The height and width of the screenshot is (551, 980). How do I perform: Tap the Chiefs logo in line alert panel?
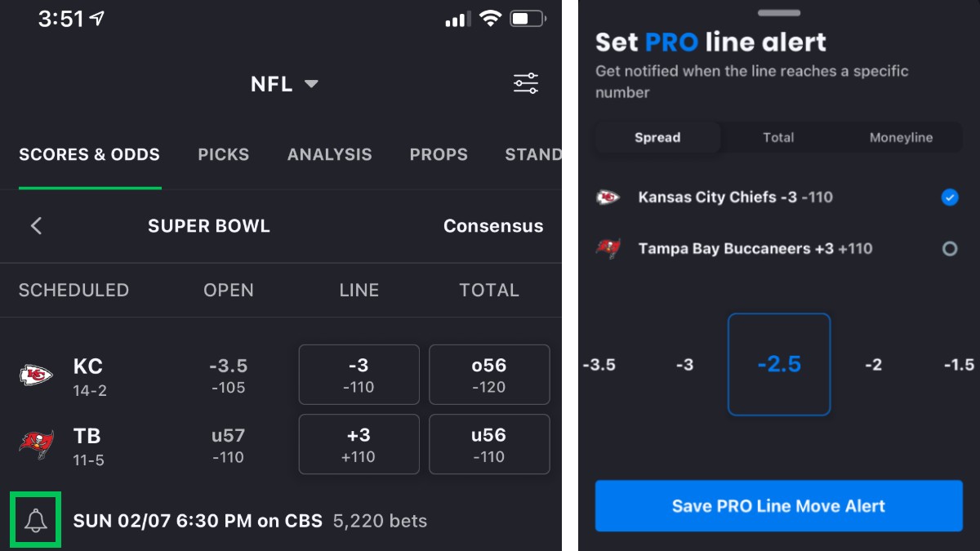click(x=608, y=197)
